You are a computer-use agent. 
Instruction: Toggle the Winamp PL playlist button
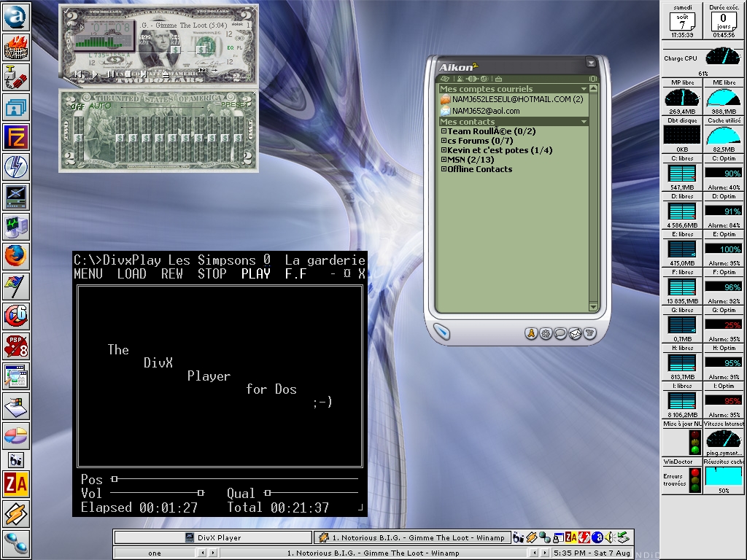click(x=239, y=47)
